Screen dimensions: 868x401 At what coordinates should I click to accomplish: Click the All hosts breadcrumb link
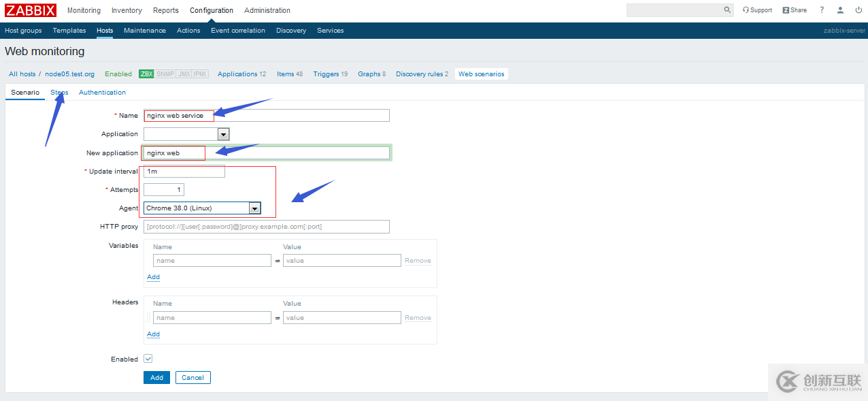tap(22, 74)
